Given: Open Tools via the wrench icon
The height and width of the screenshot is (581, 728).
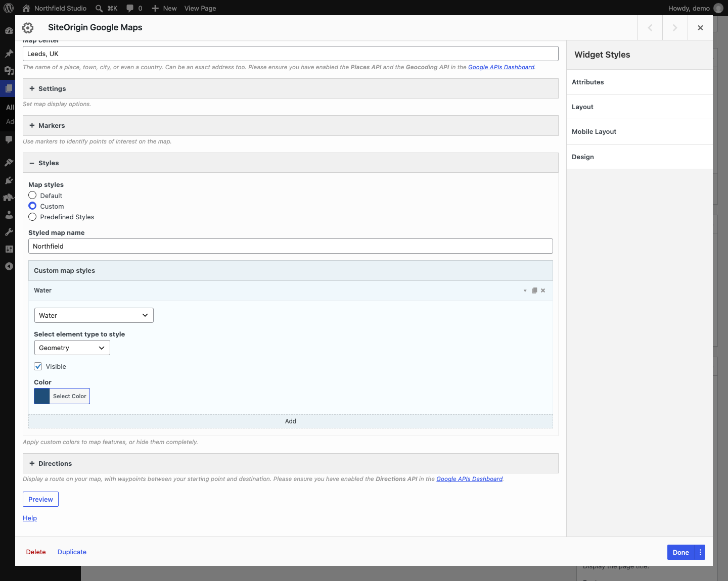Looking at the screenshot, I should click(9, 232).
